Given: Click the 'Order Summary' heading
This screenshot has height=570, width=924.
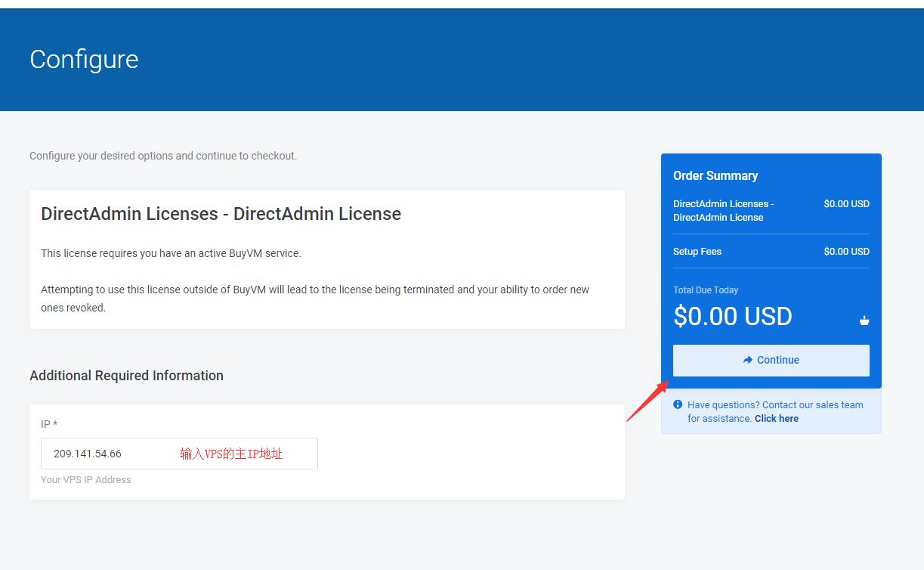Looking at the screenshot, I should [715, 175].
